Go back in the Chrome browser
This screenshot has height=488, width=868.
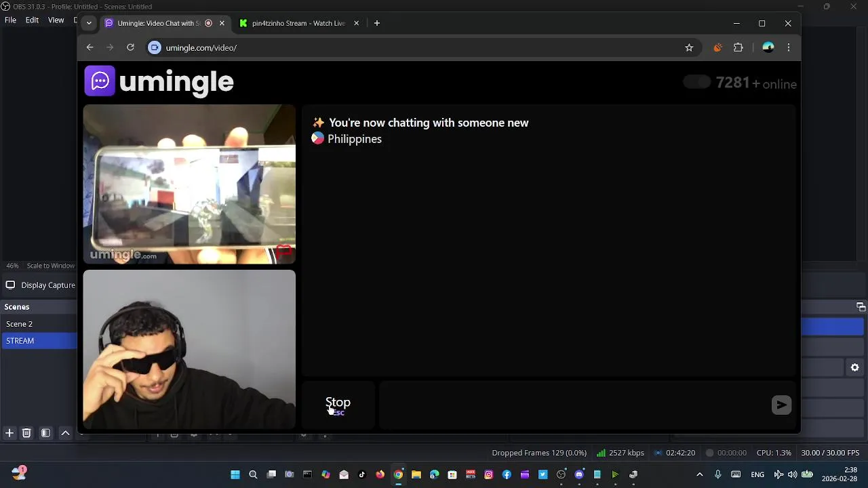(x=90, y=47)
